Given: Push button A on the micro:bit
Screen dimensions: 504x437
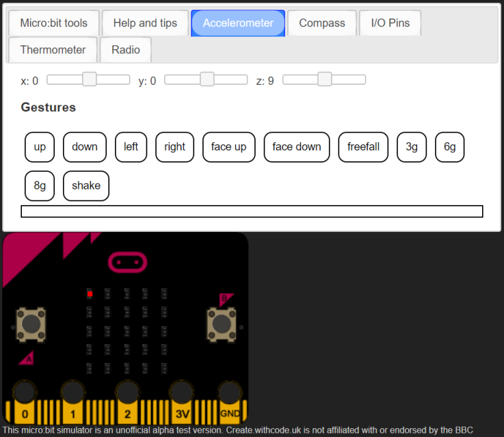Looking at the screenshot, I should pos(31,324).
